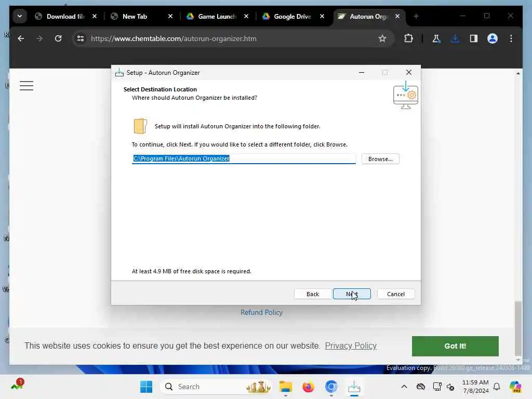This screenshot has width=532, height=399.
Task: Open the Chrome three-dot menu
Action: pos(511,38)
